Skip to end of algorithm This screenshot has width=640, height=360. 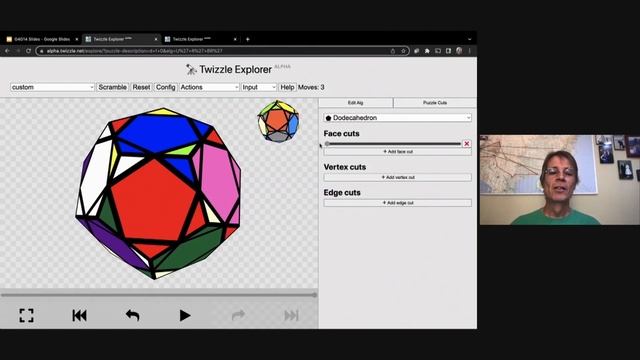(291, 315)
